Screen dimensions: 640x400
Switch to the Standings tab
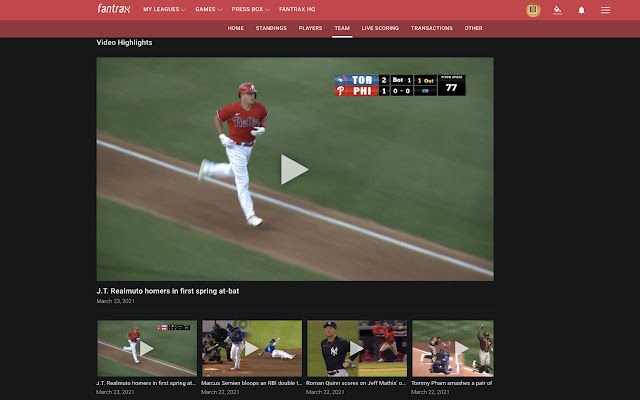coord(271,28)
